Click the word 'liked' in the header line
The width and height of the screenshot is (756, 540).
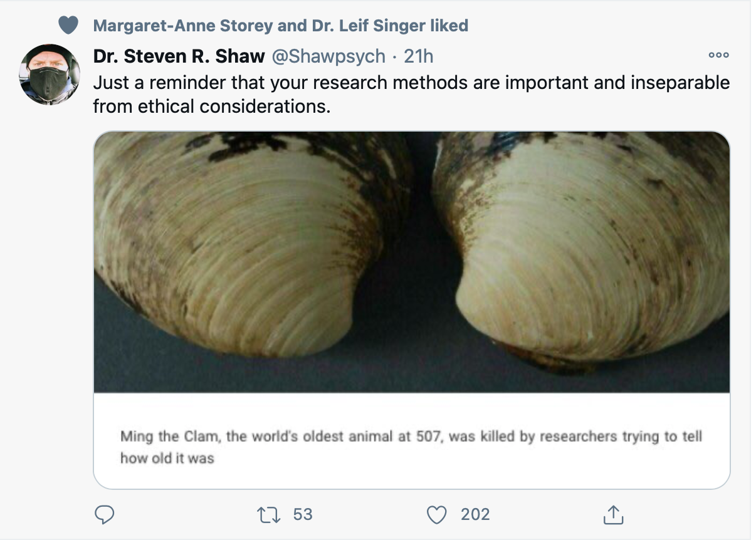pos(449,26)
